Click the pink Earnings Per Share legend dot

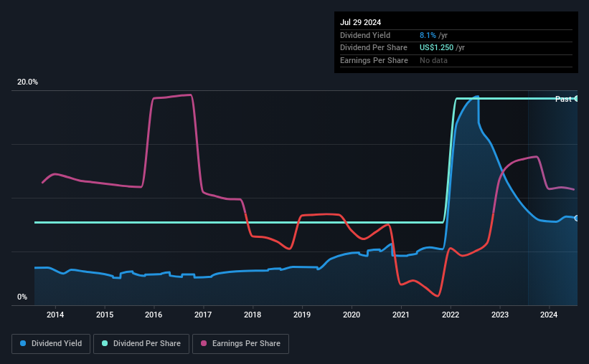204,343
